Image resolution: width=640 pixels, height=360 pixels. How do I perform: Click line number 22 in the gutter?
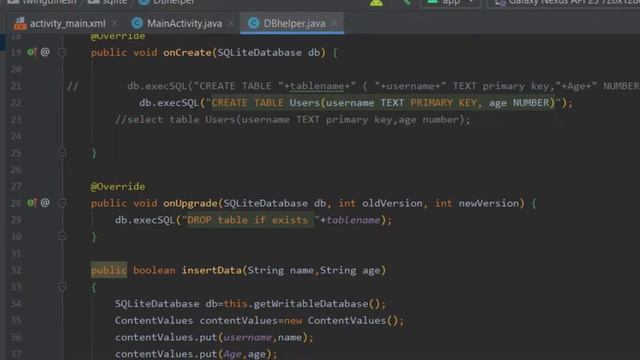[16, 103]
